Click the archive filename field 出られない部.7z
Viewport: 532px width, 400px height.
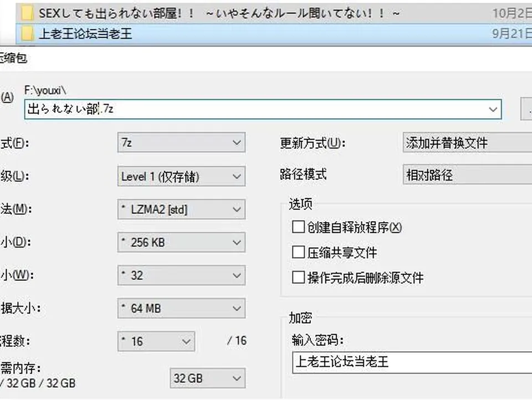point(263,109)
